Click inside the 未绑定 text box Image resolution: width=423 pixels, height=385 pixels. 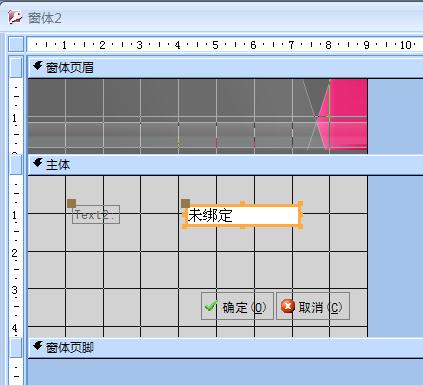click(x=243, y=215)
